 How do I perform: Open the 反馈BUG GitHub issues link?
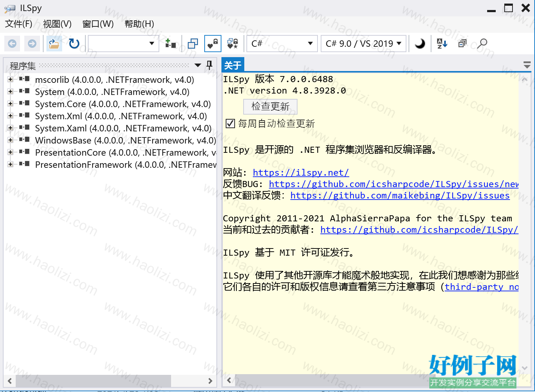pyautogui.click(x=394, y=184)
